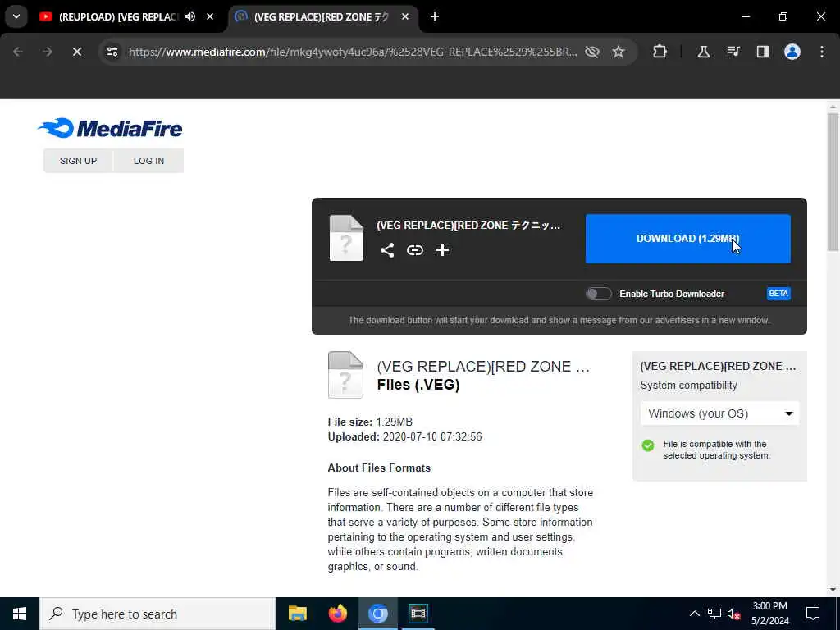This screenshot has width=840, height=630.
Task: Click the SIGN UP button
Action: coord(78,161)
